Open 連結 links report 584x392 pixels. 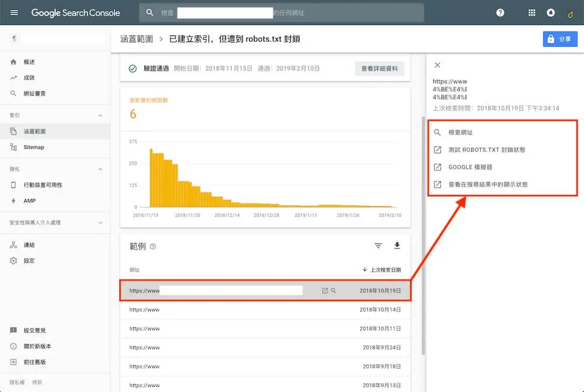pyautogui.click(x=55, y=245)
